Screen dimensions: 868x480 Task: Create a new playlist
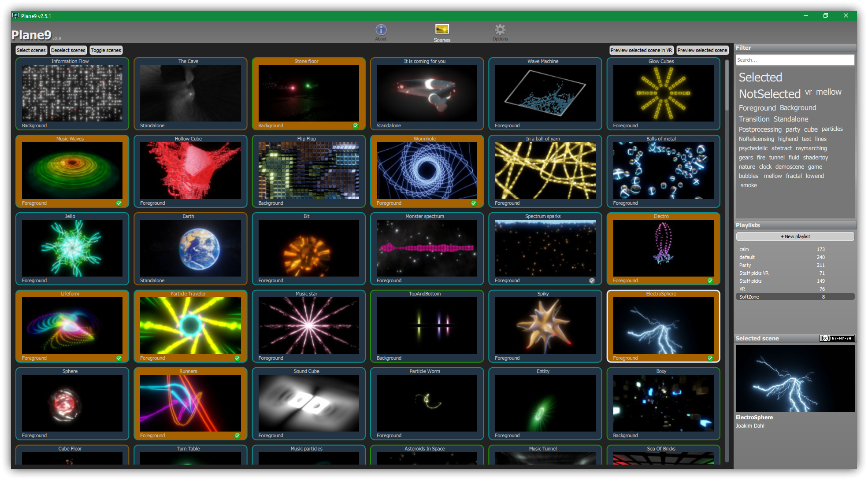(x=795, y=236)
